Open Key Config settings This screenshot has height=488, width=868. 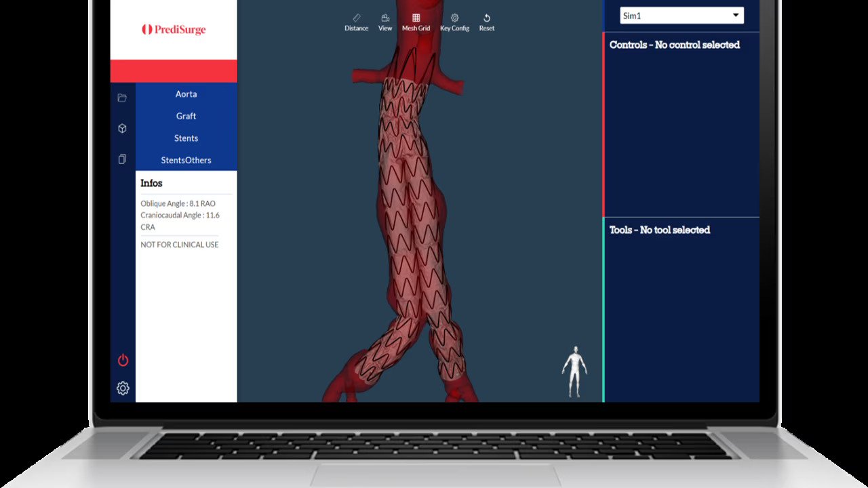click(x=454, y=22)
